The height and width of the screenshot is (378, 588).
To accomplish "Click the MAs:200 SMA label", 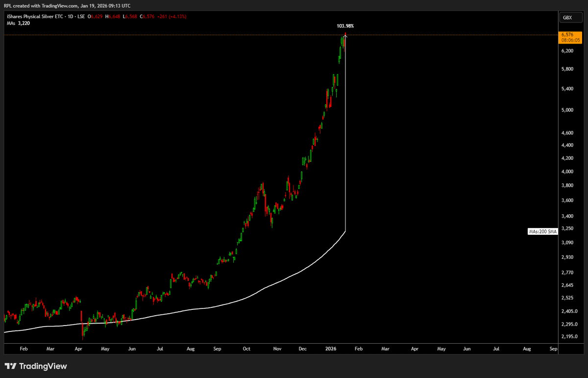I will 542,231.
